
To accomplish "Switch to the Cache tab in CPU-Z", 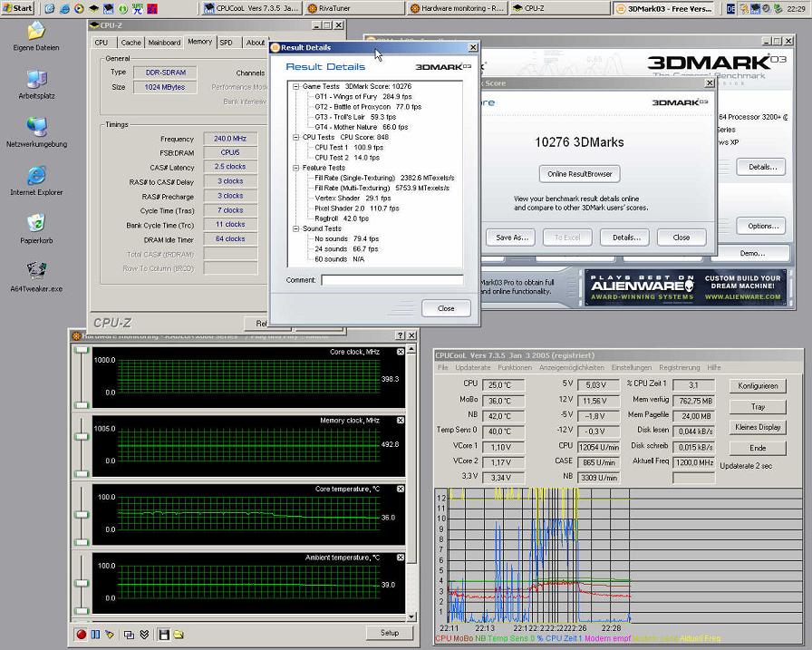I will (131, 43).
